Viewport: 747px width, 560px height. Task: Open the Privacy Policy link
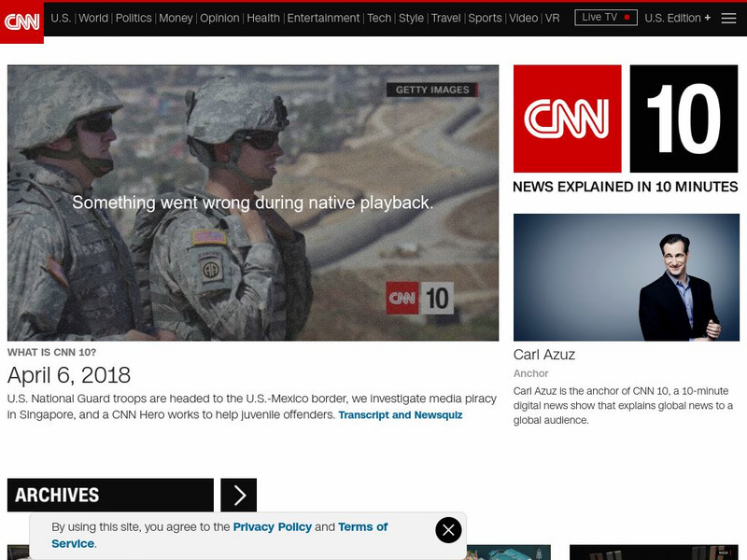pyautogui.click(x=272, y=527)
